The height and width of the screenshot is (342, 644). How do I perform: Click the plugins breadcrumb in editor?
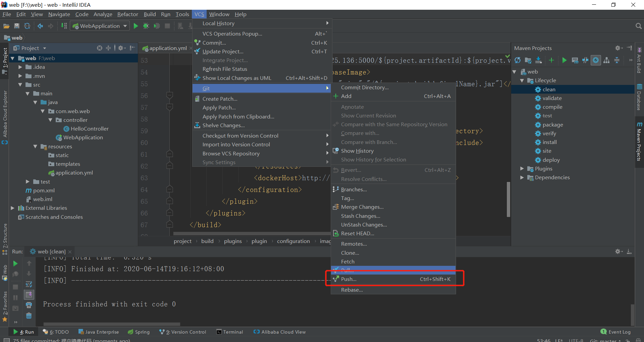pos(233,241)
